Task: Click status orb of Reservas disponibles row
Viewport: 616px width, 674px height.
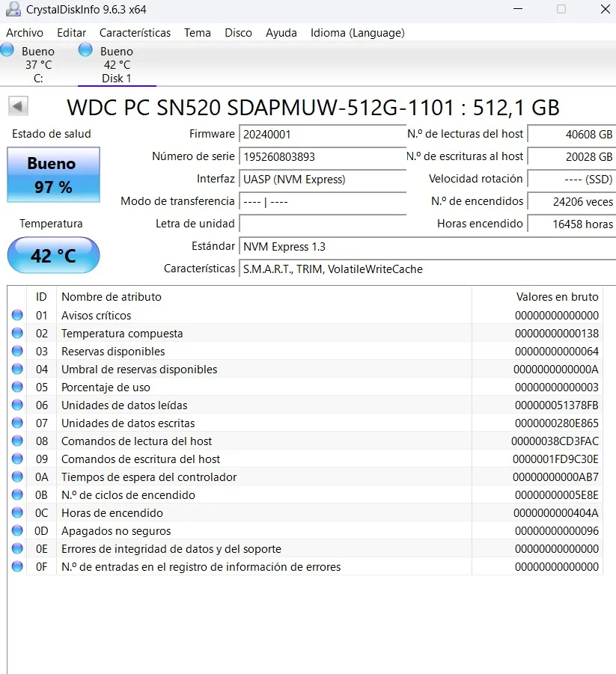Action: [17, 351]
